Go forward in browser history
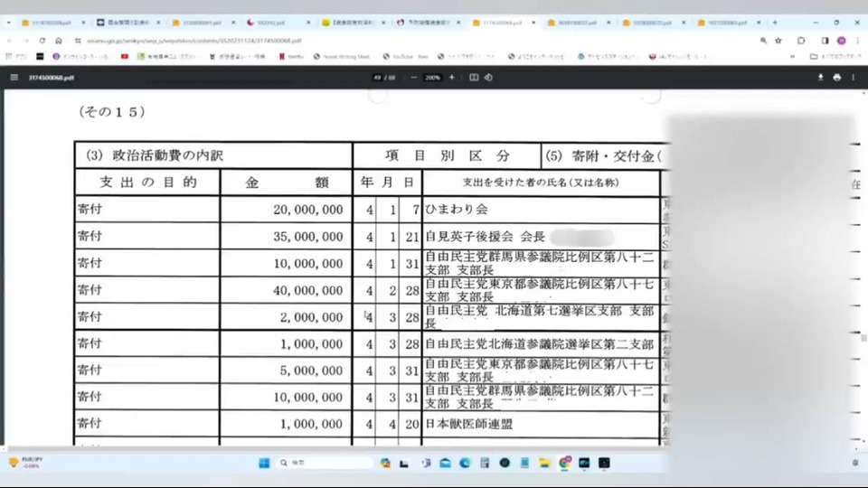The height and width of the screenshot is (488, 868). click(25, 41)
